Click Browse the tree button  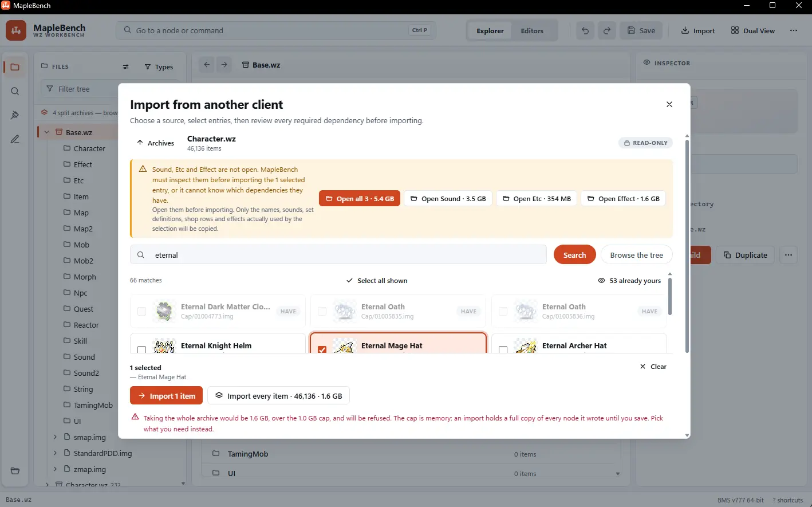point(636,255)
